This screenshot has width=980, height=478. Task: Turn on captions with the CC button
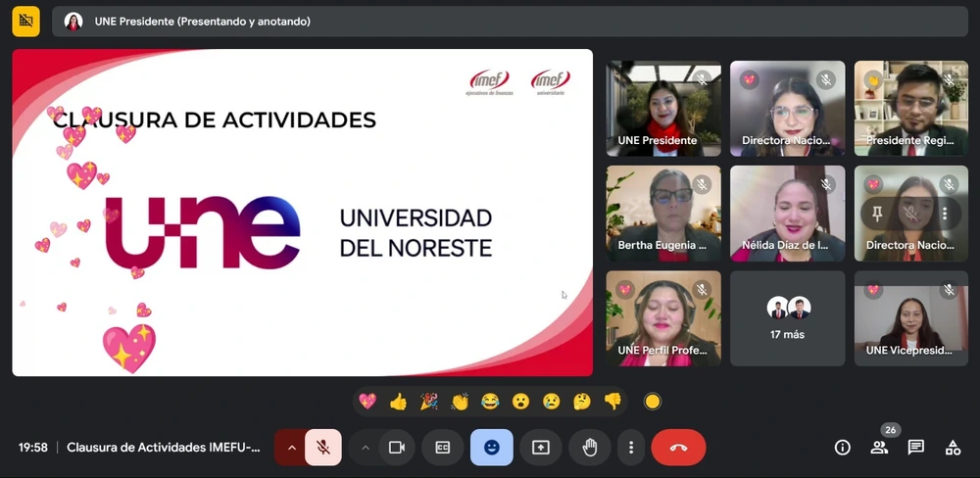coord(442,448)
